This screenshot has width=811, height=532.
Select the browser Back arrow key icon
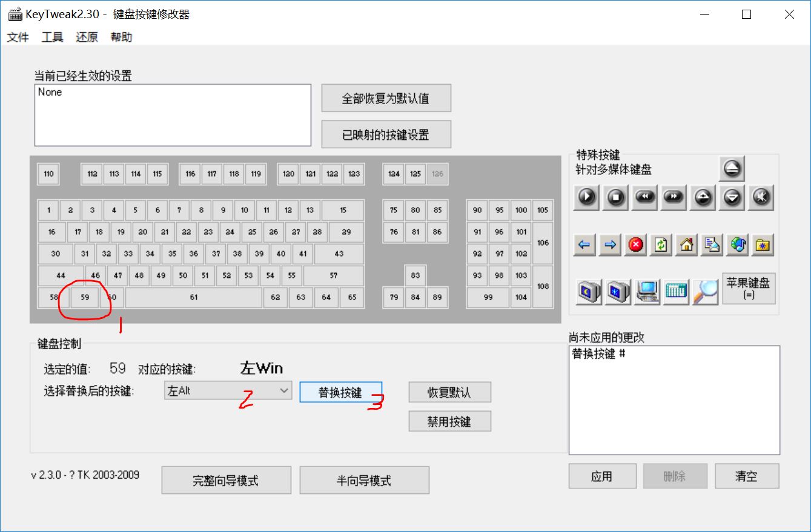tap(584, 245)
